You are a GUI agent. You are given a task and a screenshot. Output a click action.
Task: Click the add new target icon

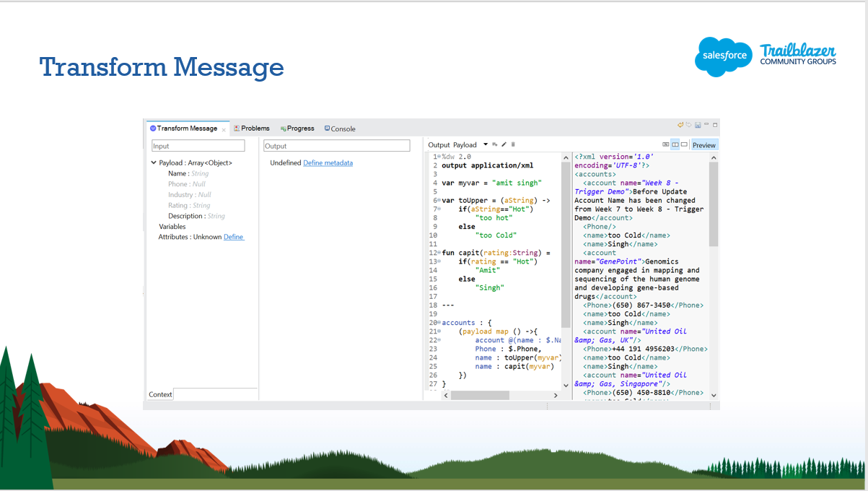pos(495,145)
